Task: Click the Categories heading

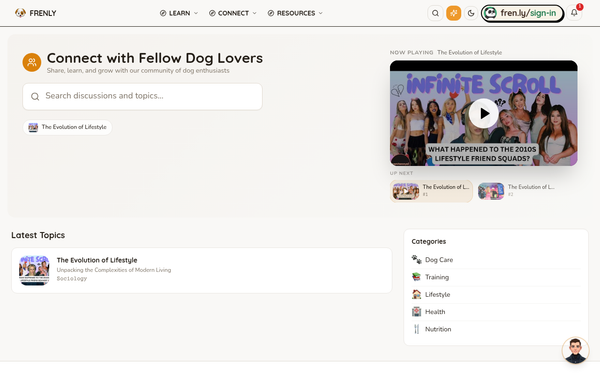Action: pos(429,241)
